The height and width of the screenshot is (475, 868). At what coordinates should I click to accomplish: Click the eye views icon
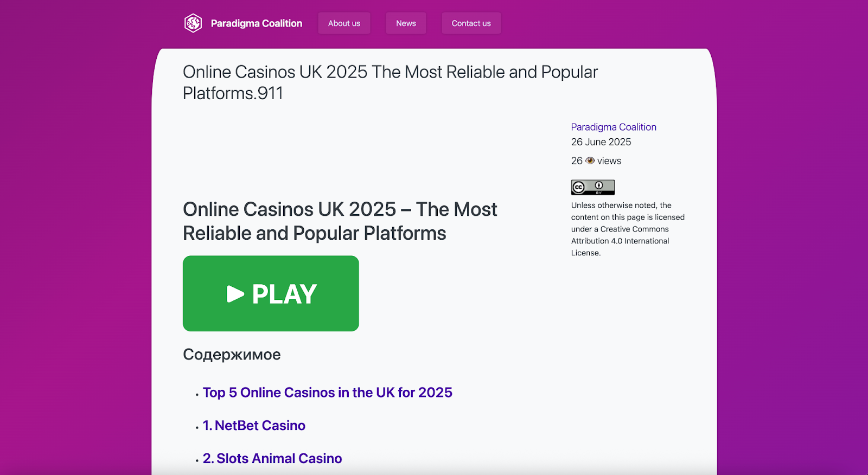(x=590, y=161)
